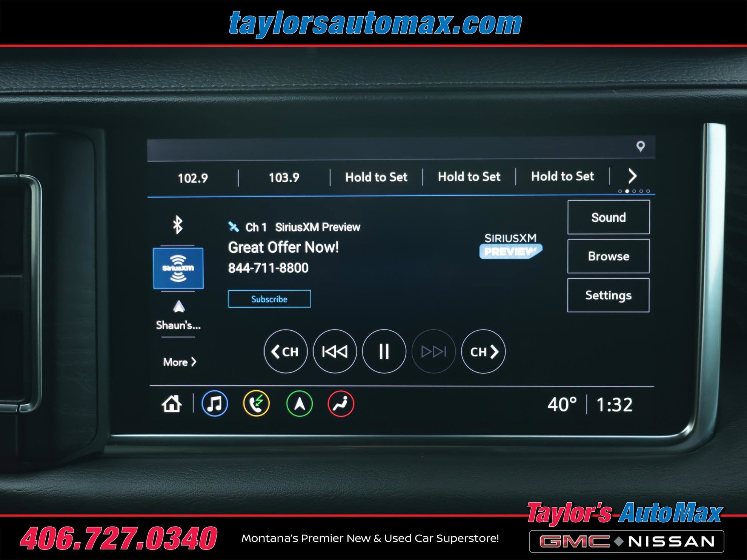The height and width of the screenshot is (560, 747).
Task: Open the green Navigation arrow icon
Action: click(299, 404)
